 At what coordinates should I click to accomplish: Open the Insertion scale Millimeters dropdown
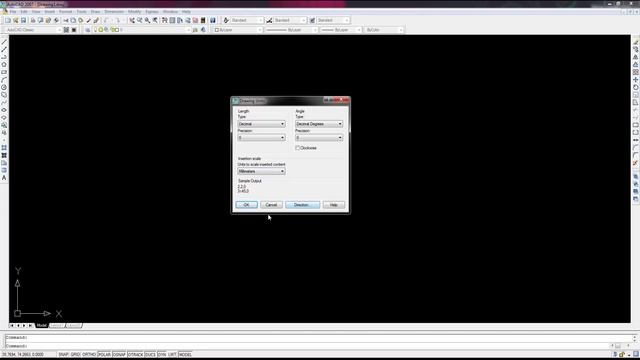tap(261, 171)
